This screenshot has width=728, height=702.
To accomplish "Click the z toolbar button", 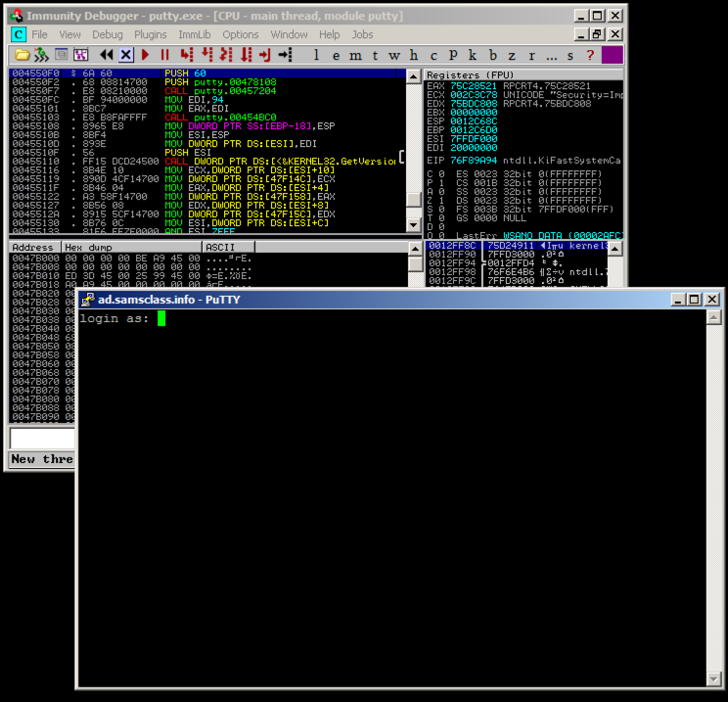I will click(x=512, y=56).
